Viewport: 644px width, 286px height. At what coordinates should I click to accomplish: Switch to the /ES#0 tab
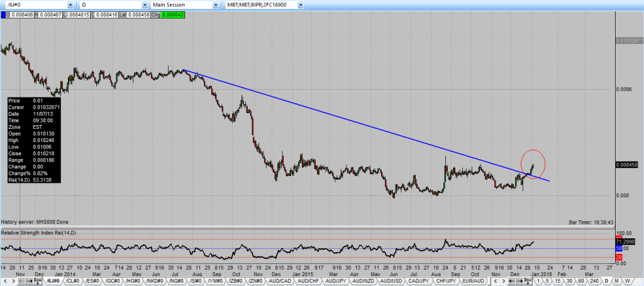(x=92, y=281)
